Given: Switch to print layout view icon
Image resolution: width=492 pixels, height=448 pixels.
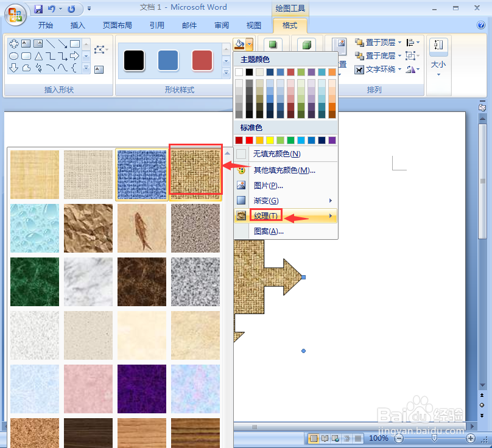Looking at the screenshot, I should pos(314,438).
